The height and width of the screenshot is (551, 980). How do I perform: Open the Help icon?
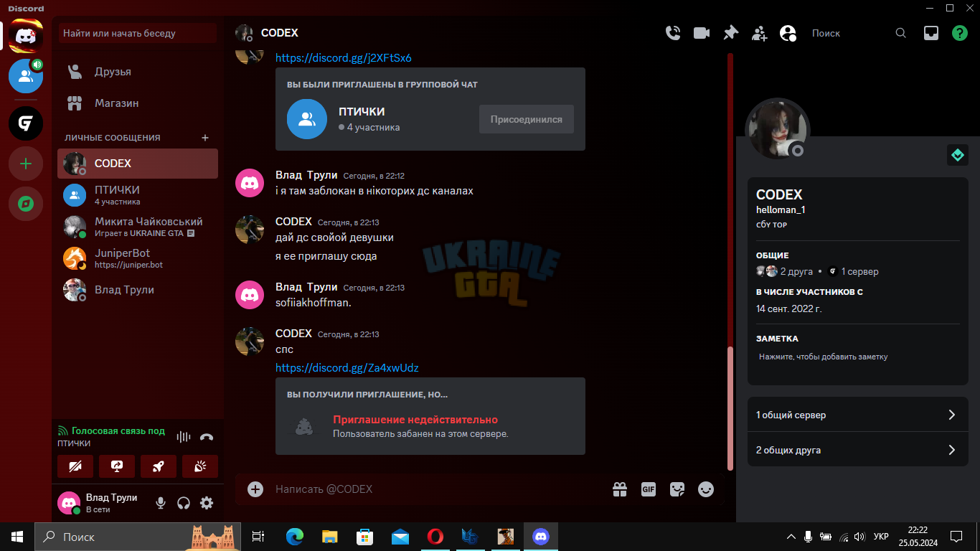[x=960, y=33]
